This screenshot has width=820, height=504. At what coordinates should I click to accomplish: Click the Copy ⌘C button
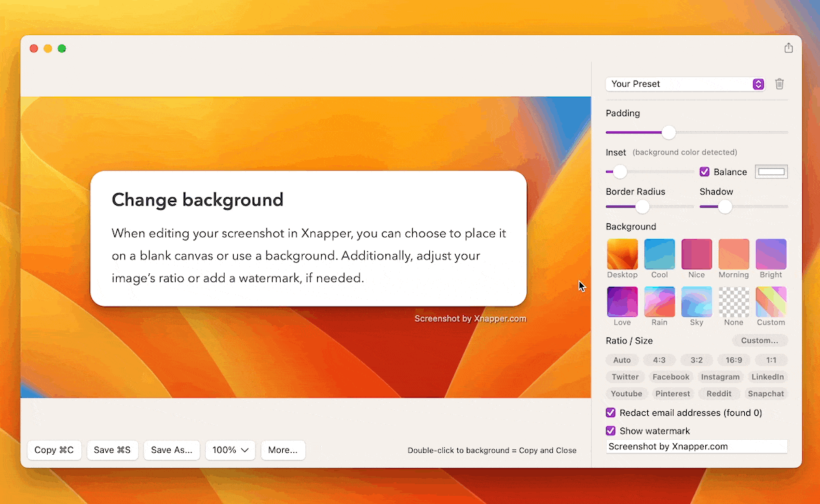coord(55,450)
